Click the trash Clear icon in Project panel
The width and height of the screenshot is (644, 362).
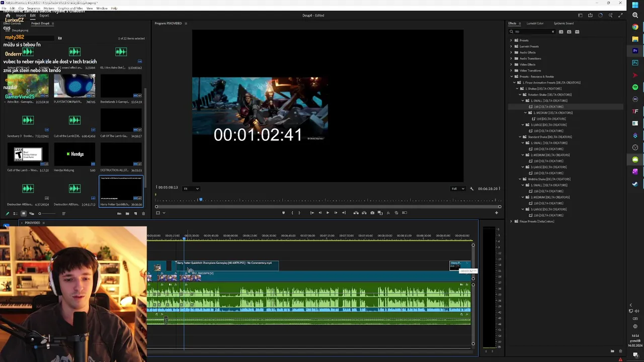143,214
